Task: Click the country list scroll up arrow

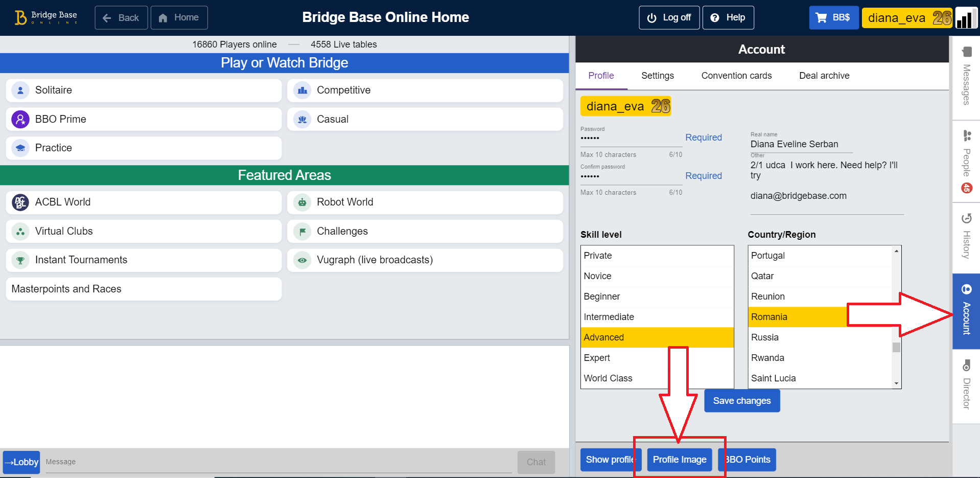Action: [896, 251]
